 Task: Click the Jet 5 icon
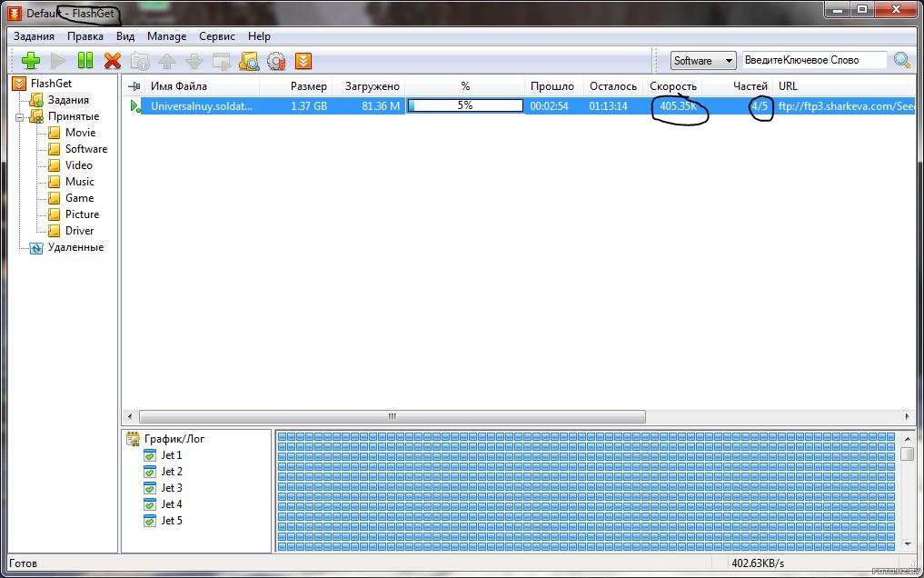coord(150,521)
